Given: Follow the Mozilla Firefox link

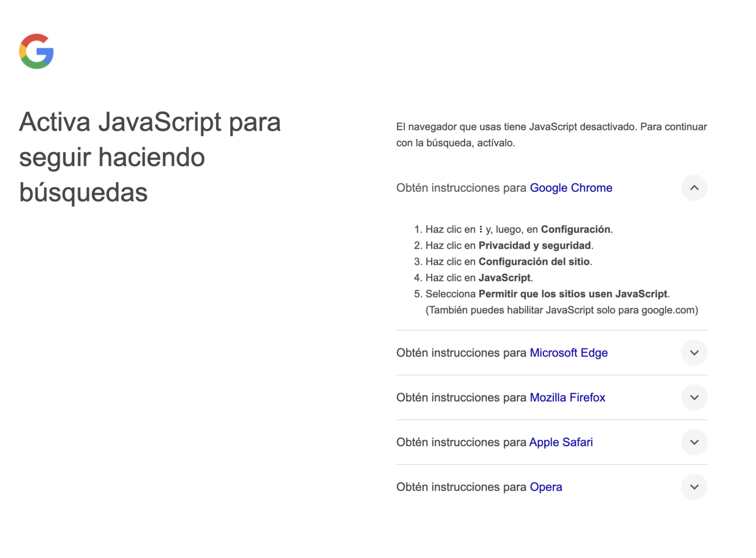Looking at the screenshot, I should point(567,397).
